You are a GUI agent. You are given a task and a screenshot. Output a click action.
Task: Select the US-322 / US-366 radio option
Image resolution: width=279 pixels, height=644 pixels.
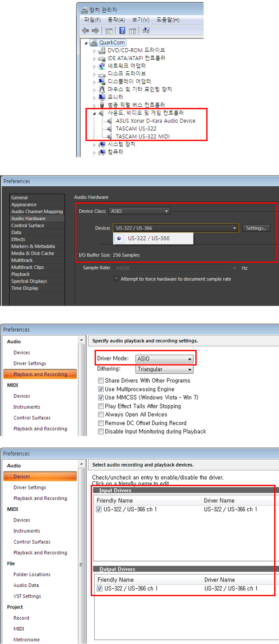pos(119,238)
